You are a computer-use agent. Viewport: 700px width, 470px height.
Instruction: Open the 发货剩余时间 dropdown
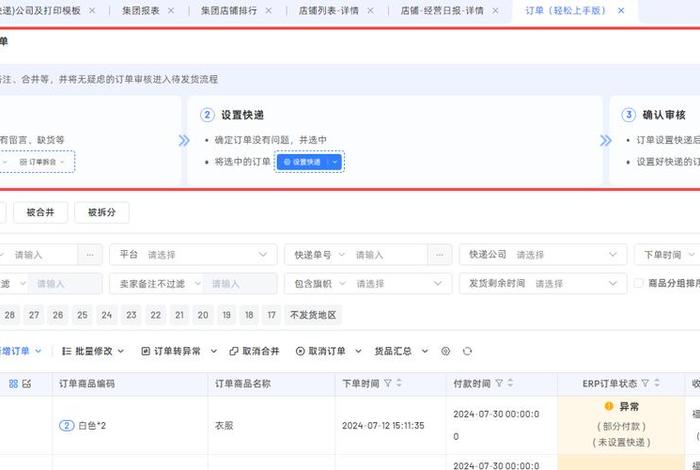click(543, 284)
